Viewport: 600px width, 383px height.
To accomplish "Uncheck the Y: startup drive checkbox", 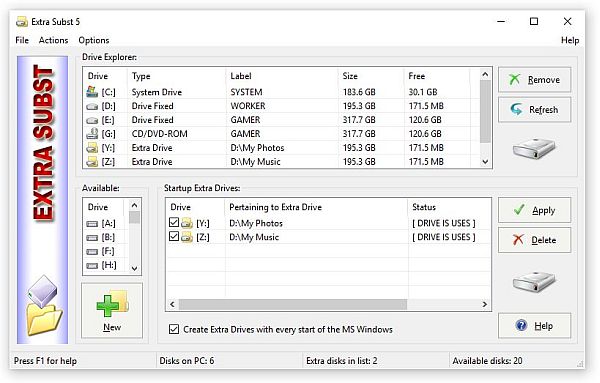I will 174,222.
